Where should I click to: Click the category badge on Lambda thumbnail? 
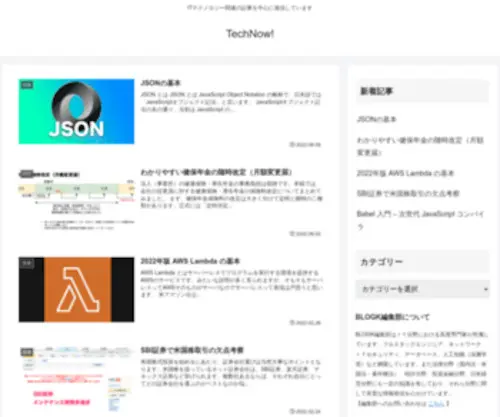tap(27, 263)
